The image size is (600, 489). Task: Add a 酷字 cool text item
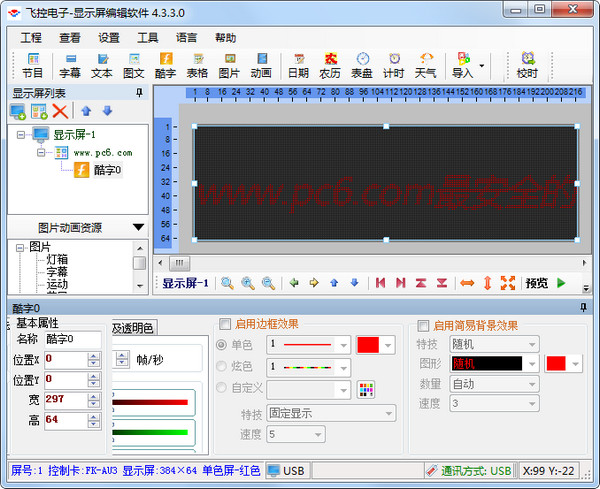165,65
